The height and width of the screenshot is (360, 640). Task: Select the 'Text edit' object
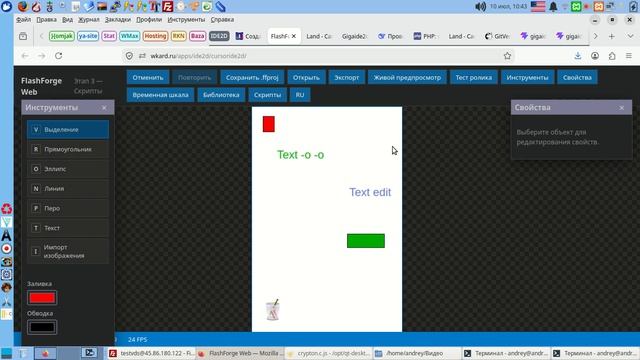pyautogui.click(x=370, y=192)
